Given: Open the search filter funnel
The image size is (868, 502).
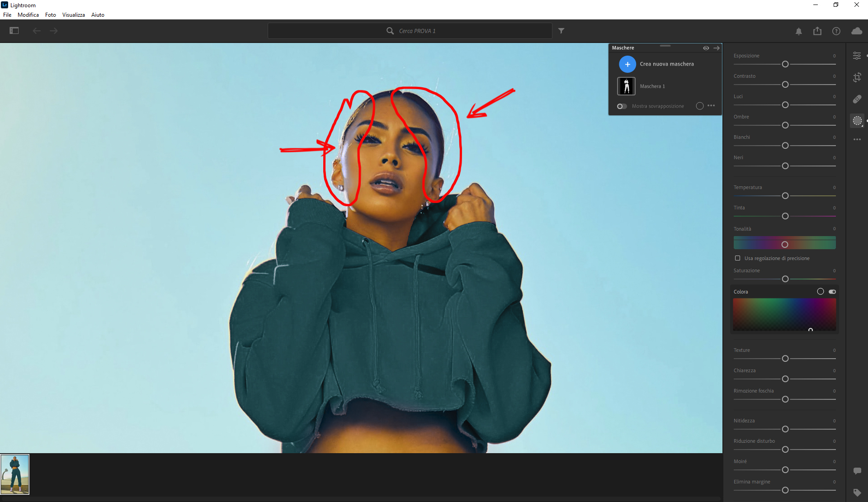Looking at the screenshot, I should [561, 31].
